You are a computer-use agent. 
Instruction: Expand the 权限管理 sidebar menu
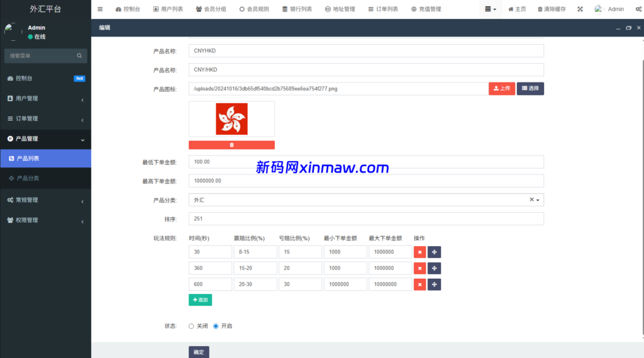click(x=45, y=220)
